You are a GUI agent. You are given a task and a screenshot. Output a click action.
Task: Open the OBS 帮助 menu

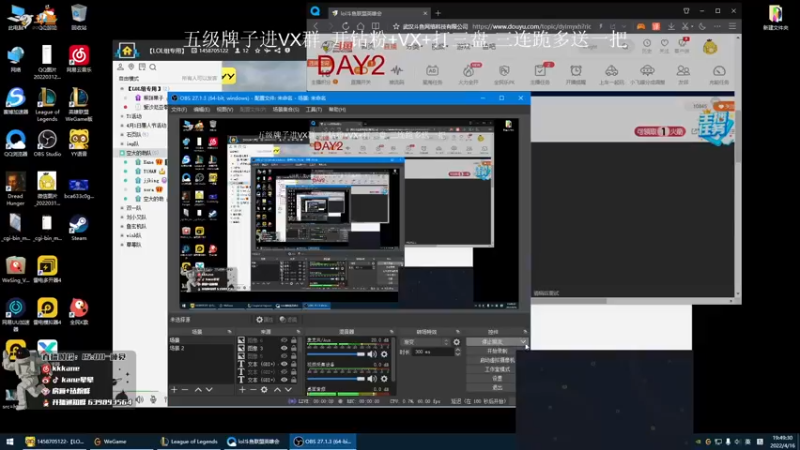tap(337, 109)
